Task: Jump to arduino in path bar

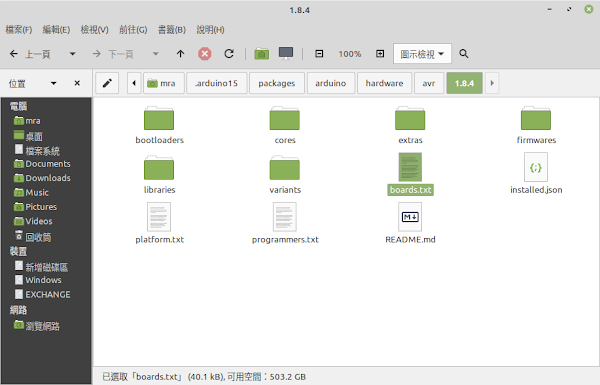Action: pos(331,83)
